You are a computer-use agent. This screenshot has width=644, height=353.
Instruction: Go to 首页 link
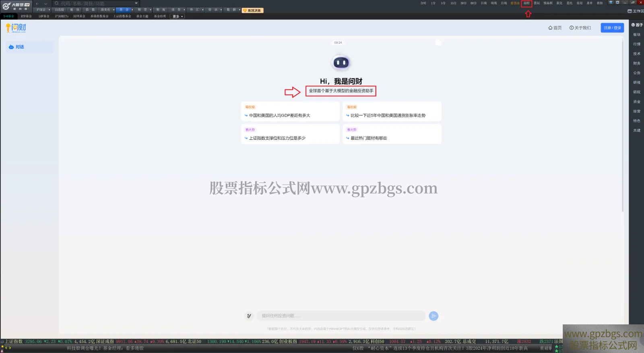pyautogui.click(x=555, y=28)
